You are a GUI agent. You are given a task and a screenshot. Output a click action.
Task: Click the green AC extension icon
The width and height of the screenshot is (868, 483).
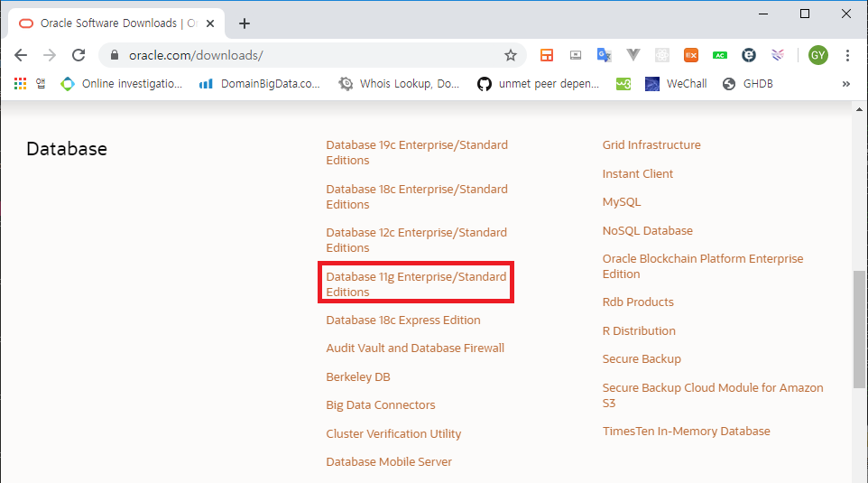tap(720, 55)
